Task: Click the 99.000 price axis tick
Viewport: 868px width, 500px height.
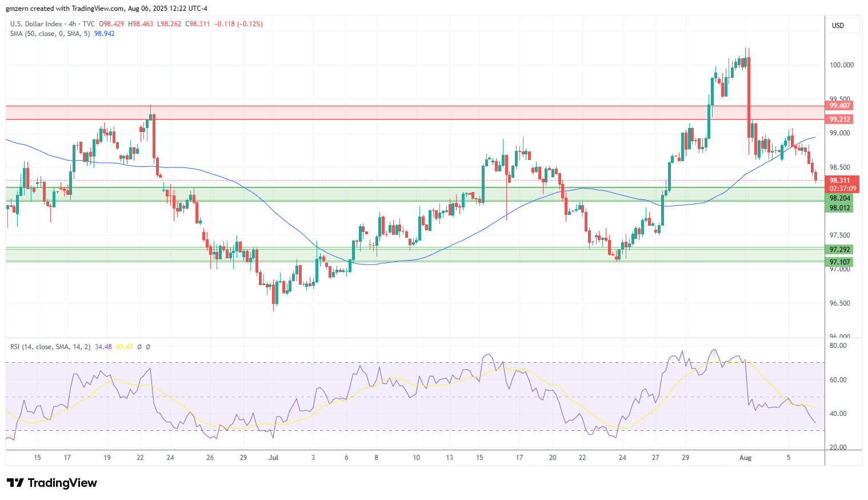Action: point(840,133)
